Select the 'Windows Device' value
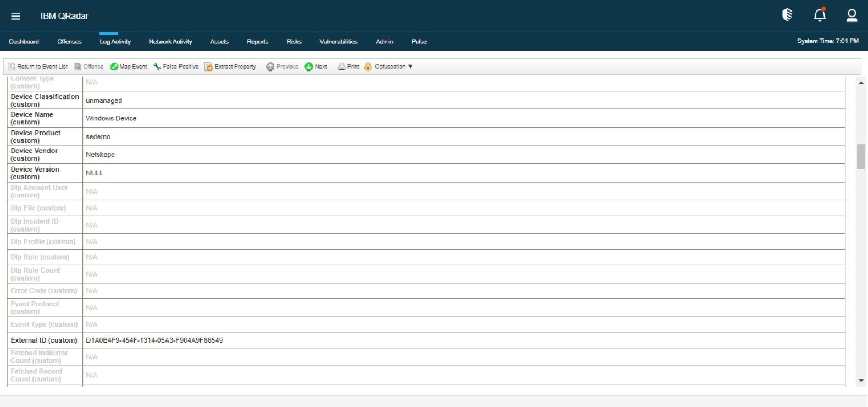The height and width of the screenshot is (407, 868). click(x=111, y=118)
